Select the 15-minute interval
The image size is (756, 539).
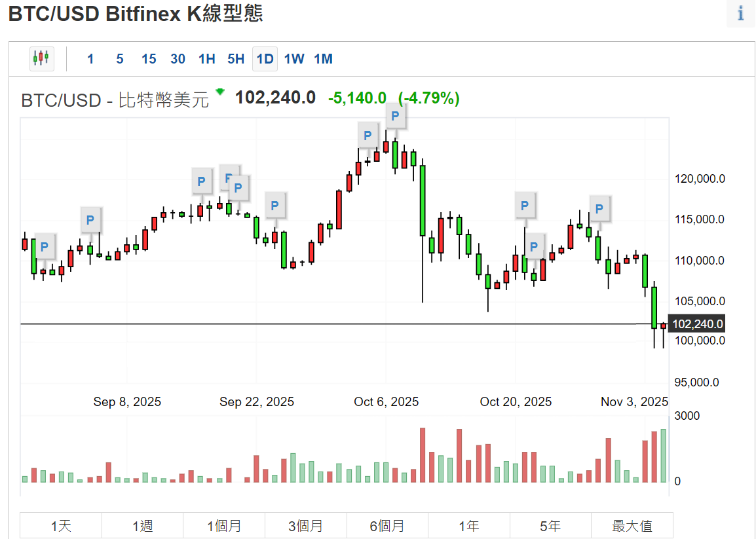[x=148, y=58]
